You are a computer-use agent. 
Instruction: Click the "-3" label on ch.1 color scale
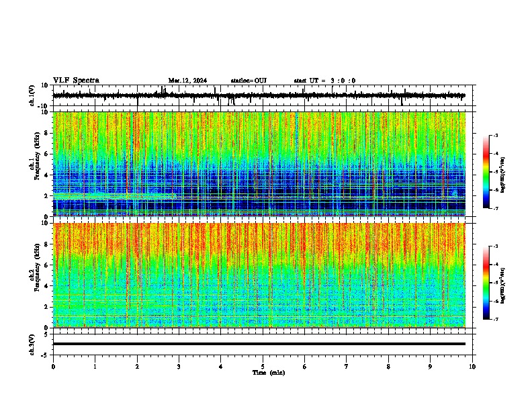(x=495, y=135)
